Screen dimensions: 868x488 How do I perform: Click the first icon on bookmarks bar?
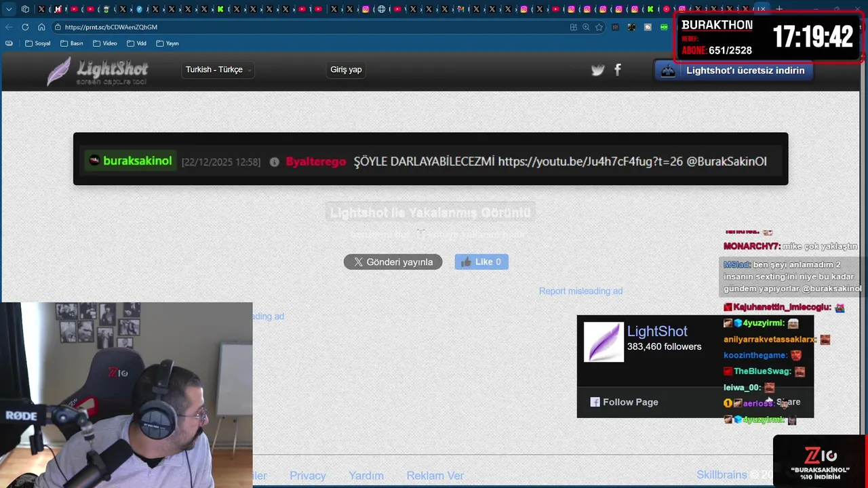(9, 43)
